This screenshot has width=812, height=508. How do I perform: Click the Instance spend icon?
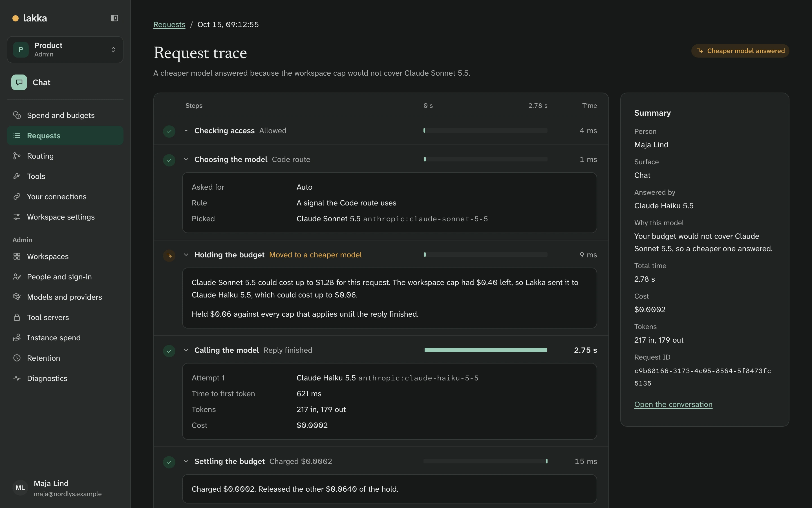point(17,338)
